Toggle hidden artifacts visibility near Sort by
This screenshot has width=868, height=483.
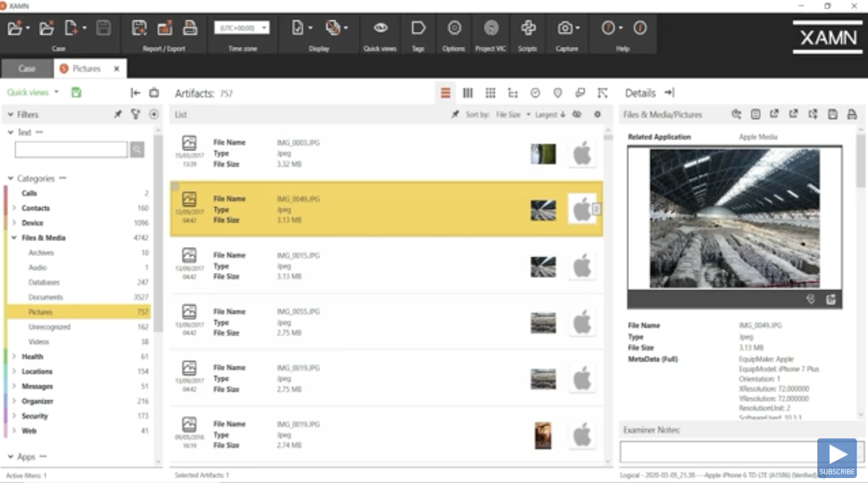pyautogui.click(x=577, y=114)
